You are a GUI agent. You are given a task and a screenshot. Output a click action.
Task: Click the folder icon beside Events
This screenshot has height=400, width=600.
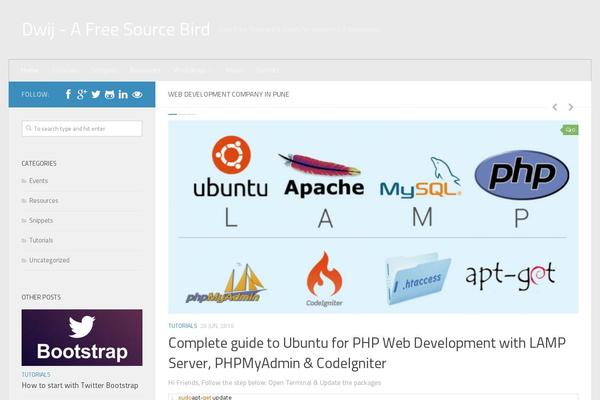point(24,181)
